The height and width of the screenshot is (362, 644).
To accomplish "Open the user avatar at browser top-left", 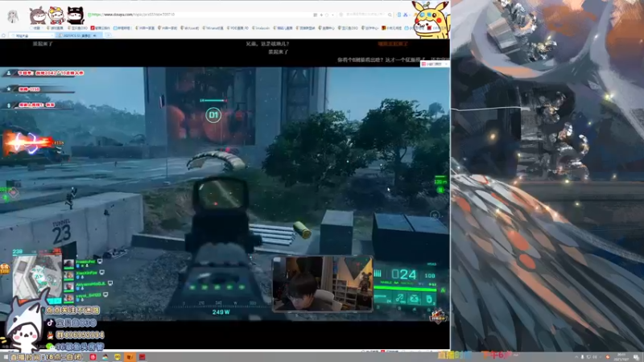I will click(13, 15).
